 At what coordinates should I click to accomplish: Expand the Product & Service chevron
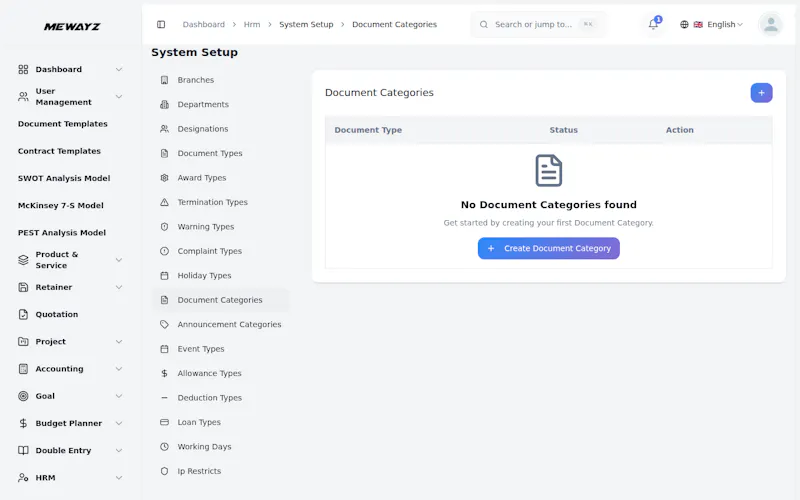coord(118,260)
